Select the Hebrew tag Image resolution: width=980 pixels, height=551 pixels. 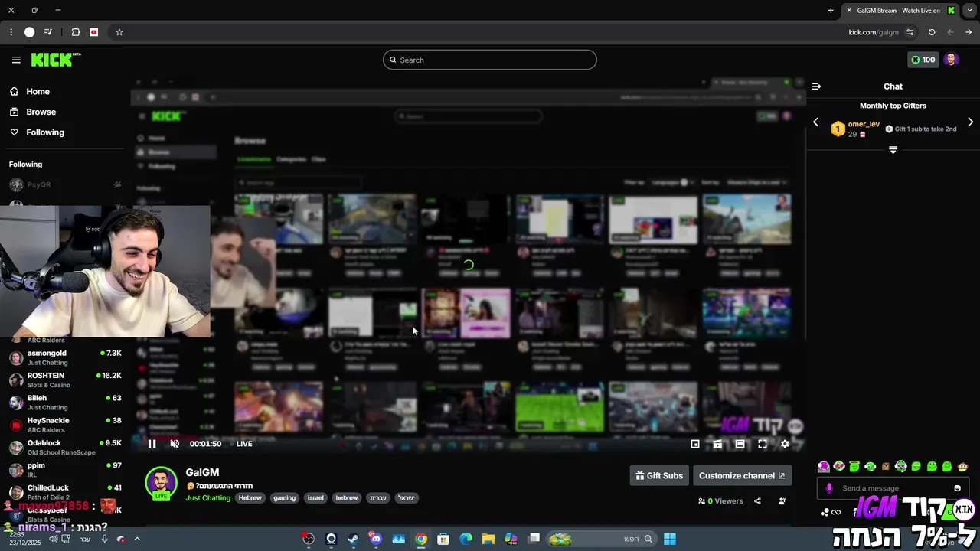coord(250,498)
